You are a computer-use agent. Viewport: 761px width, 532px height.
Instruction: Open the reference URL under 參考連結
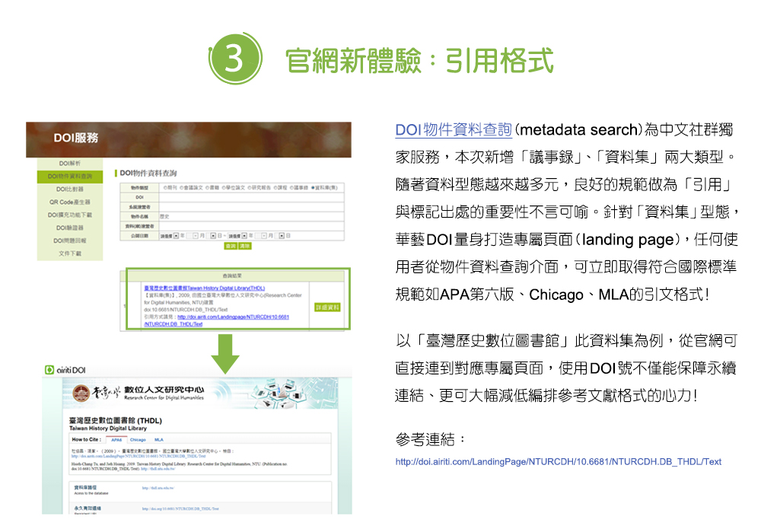coord(558,462)
